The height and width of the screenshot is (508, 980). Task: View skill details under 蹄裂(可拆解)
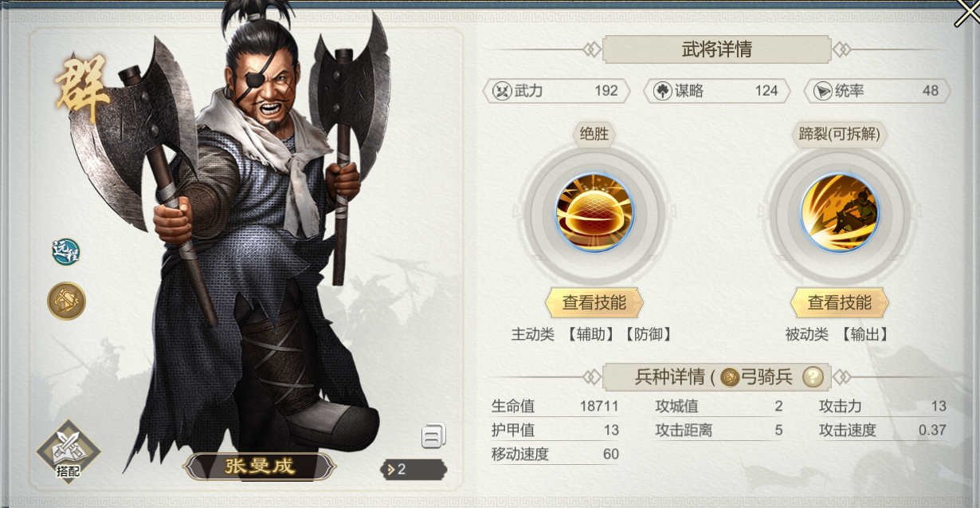click(x=840, y=302)
